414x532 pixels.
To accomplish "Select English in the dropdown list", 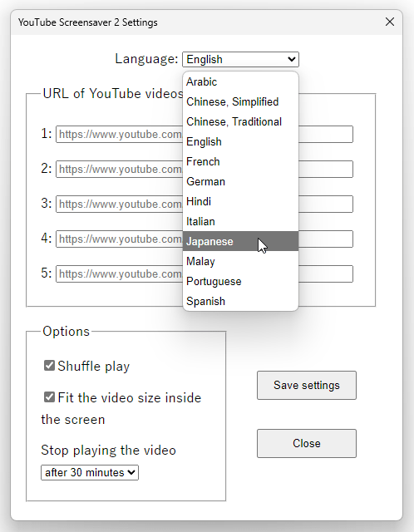I will [x=240, y=142].
